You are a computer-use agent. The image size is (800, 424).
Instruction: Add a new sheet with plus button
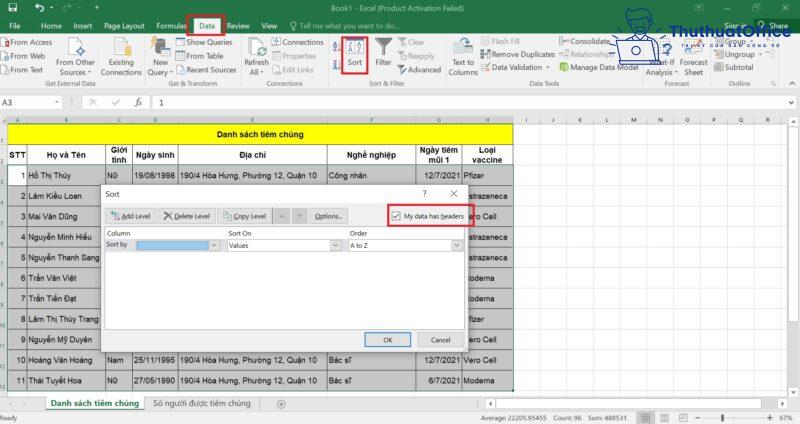pyautogui.click(x=281, y=404)
